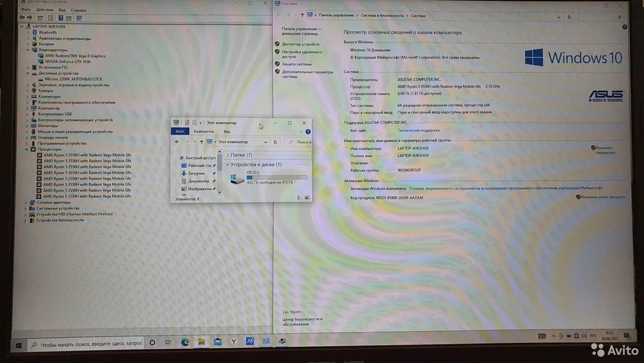Open Файл tab in Этот компьютер window

tap(180, 131)
